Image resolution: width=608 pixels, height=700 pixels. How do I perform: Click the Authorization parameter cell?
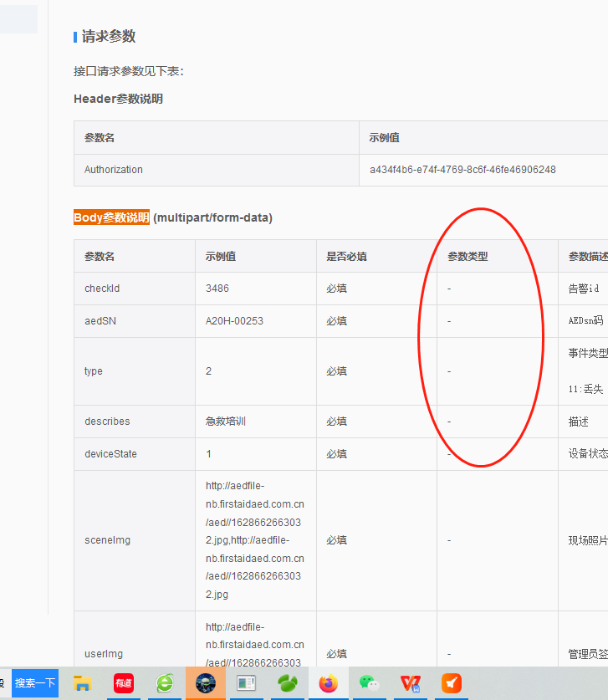[217, 170]
